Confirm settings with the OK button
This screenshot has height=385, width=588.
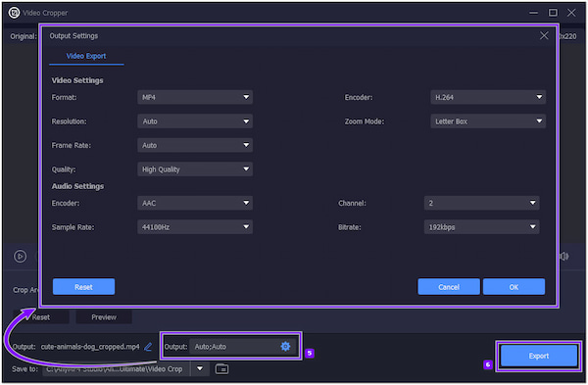[x=514, y=287]
